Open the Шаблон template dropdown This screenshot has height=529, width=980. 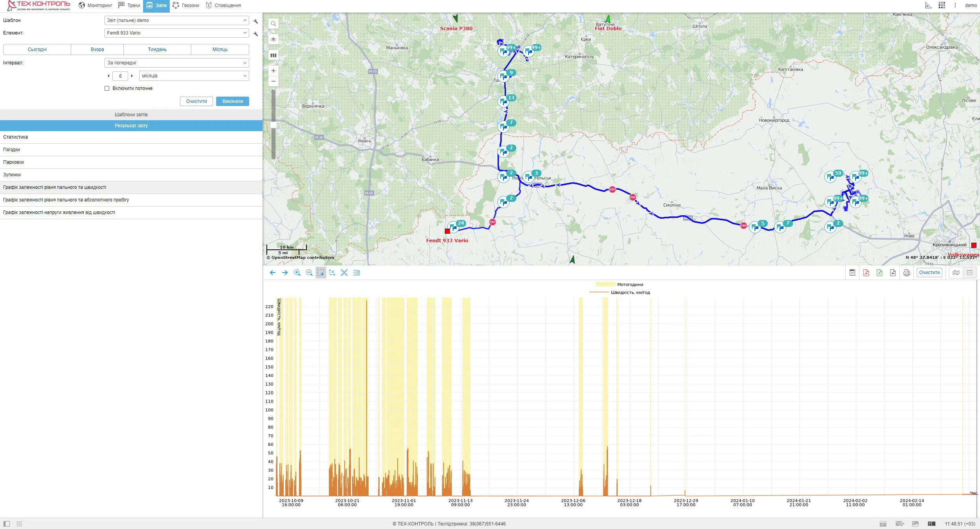pyautogui.click(x=177, y=20)
